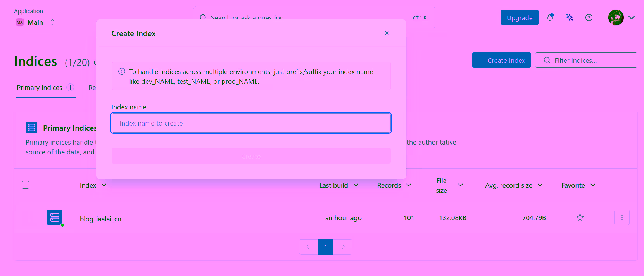This screenshot has width=644, height=276.
Task: Toggle the select-all indices checkbox
Action: tap(26, 185)
